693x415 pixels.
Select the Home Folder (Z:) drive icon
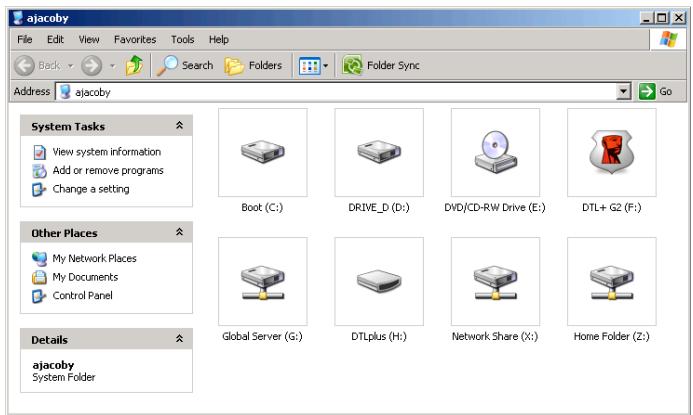pos(612,282)
